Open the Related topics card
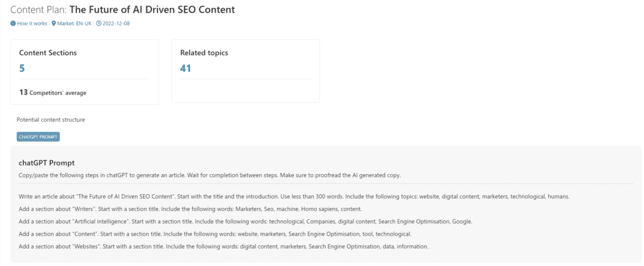Image resolution: width=644 pixels, height=266 pixels. point(246,71)
